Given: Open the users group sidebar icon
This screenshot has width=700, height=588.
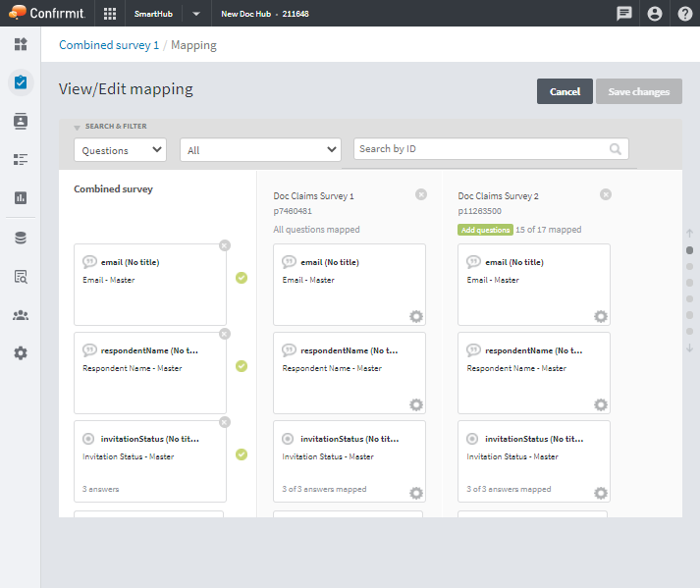Looking at the screenshot, I should click(x=21, y=315).
